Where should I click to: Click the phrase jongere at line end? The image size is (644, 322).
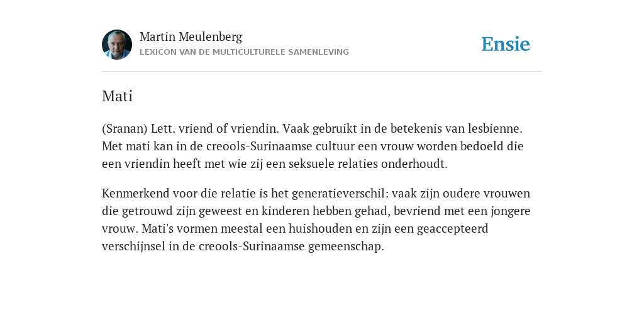click(511, 211)
